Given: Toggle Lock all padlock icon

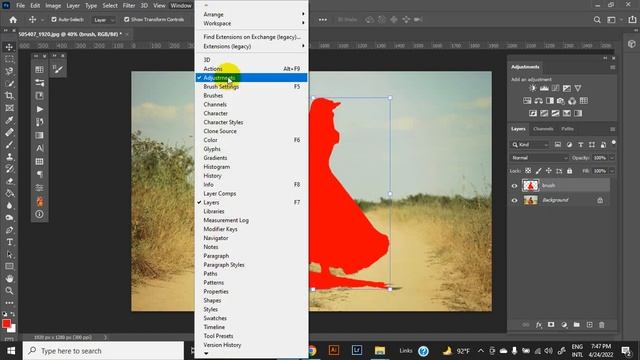Looking at the screenshot, I should click(x=569, y=171).
